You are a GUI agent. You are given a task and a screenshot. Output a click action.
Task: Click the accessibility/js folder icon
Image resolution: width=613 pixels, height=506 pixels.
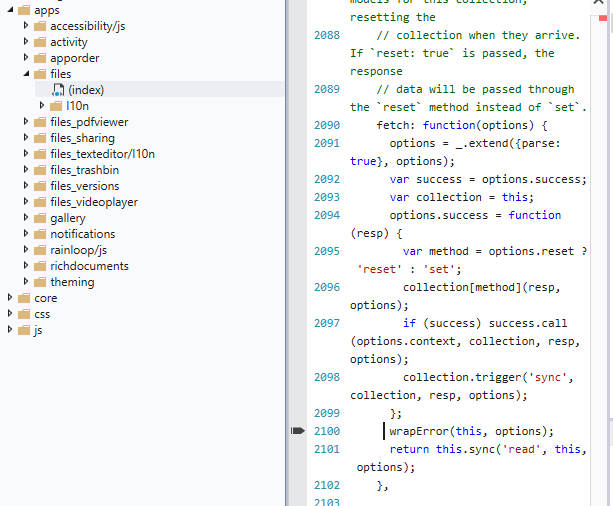pos(40,26)
